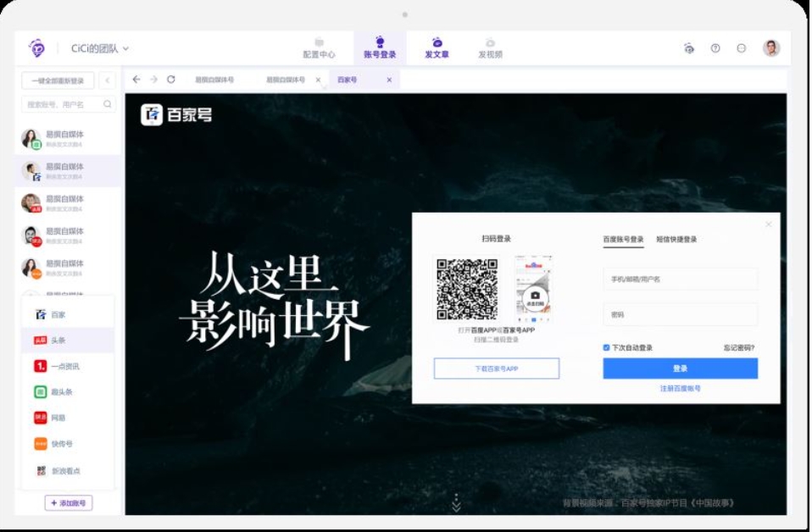This screenshot has width=812, height=532.
Task: Click the user avatar in the header
Action: coord(771,48)
